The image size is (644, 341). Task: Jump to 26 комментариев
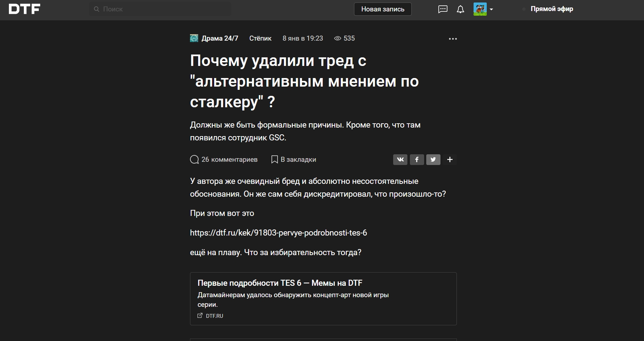click(229, 160)
